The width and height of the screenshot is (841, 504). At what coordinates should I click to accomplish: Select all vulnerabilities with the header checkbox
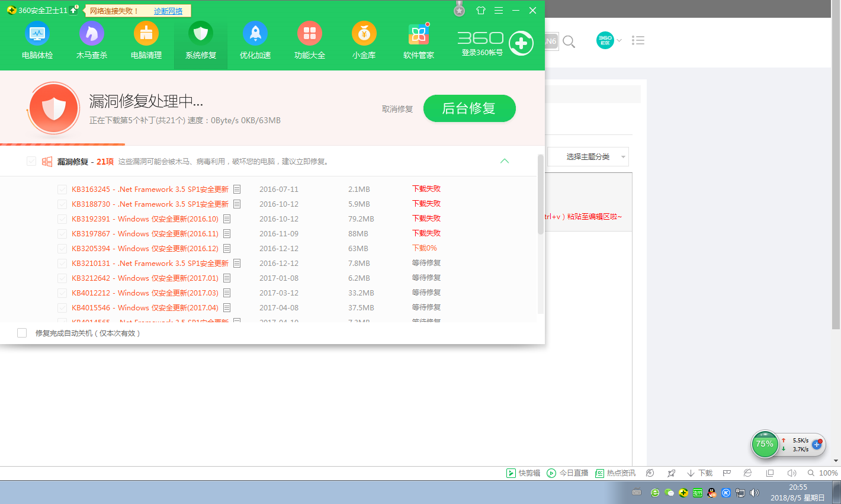point(31,161)
